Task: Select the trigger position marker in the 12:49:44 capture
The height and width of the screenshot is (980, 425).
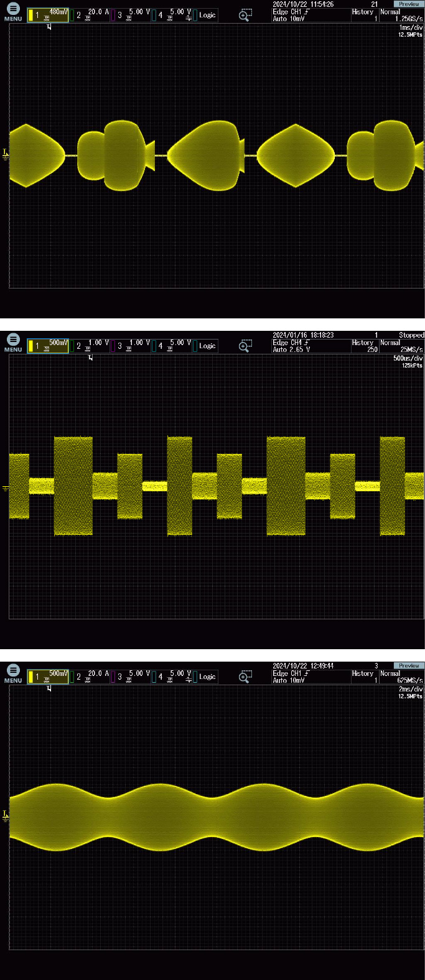Action: click(x=50, y=688)
